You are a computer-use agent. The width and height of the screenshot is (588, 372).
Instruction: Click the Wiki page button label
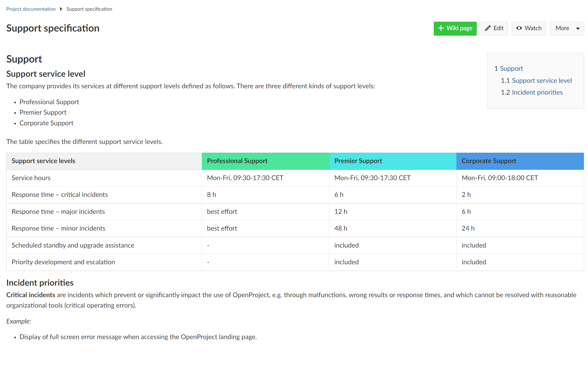click(459, 28)
